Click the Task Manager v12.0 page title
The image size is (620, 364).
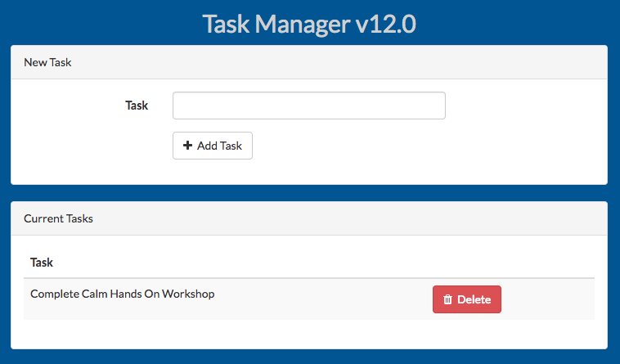(x=309, y=24)
